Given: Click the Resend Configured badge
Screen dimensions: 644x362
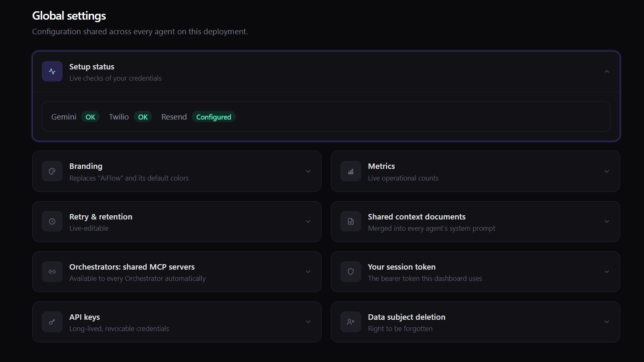Looking at the screenshot, I should 214,117.
